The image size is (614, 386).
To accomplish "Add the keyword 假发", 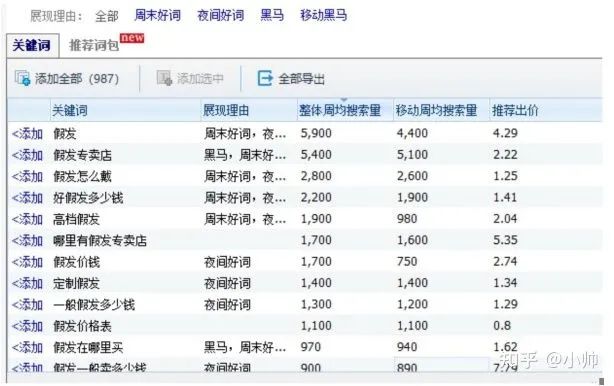I will 27,134.
